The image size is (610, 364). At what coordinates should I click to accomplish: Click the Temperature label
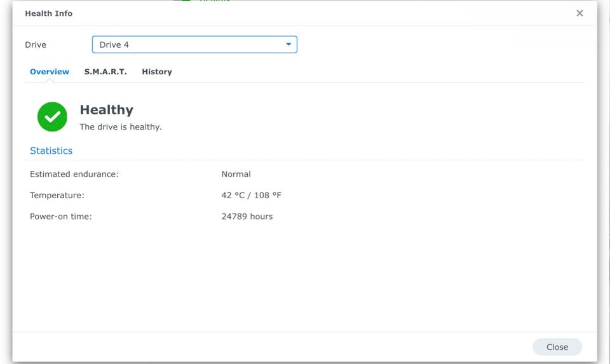57,195
